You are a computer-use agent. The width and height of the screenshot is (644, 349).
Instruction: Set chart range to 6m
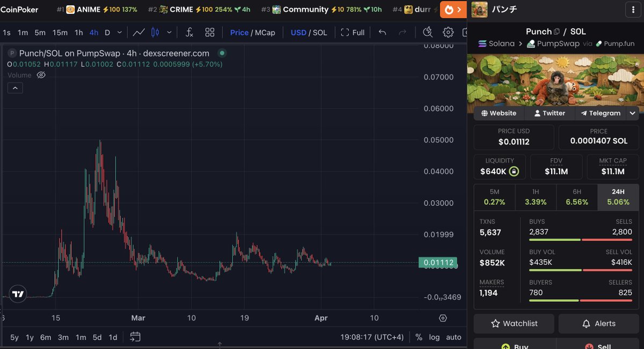pyautogui.click(x=46, y=337)
